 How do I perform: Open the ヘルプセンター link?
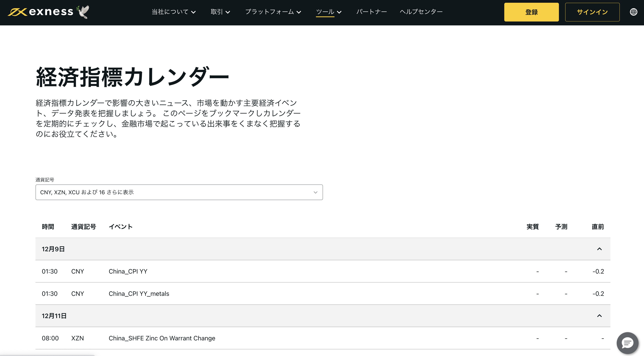tap(421, 12)
